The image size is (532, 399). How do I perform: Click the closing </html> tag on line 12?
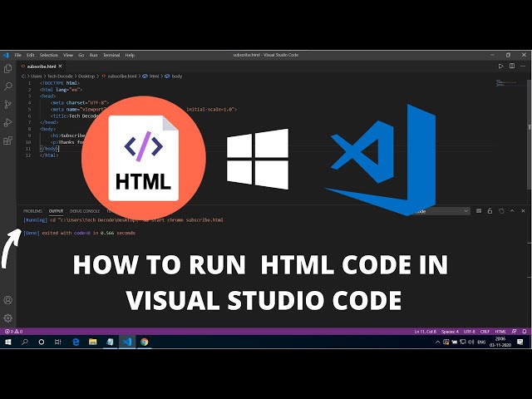pos(49,155)
